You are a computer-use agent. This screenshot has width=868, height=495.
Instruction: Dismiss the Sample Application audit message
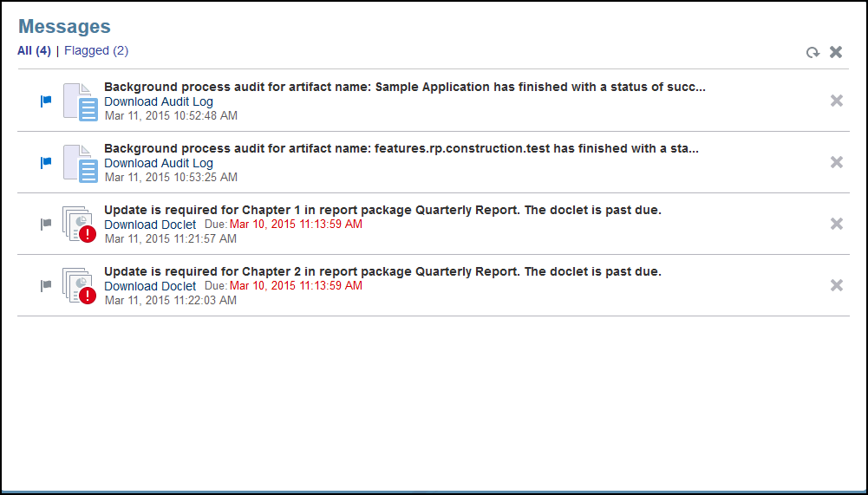[x=837, y=101]
